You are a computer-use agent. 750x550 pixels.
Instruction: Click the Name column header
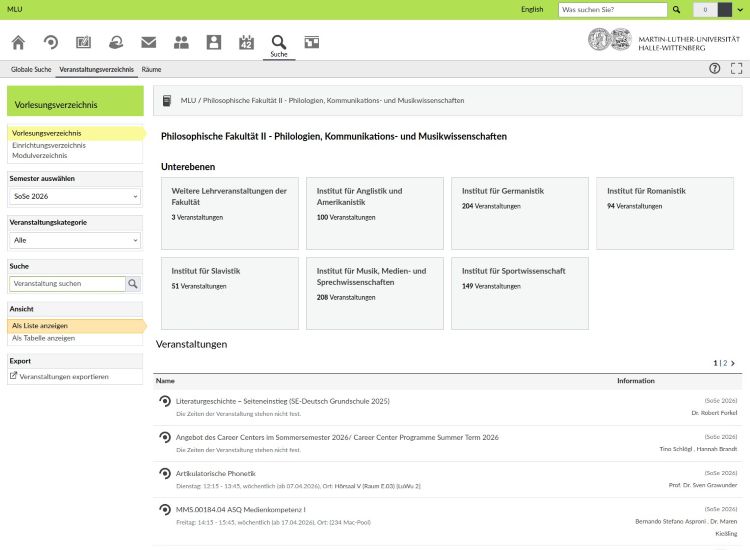(x=165, y=381)
